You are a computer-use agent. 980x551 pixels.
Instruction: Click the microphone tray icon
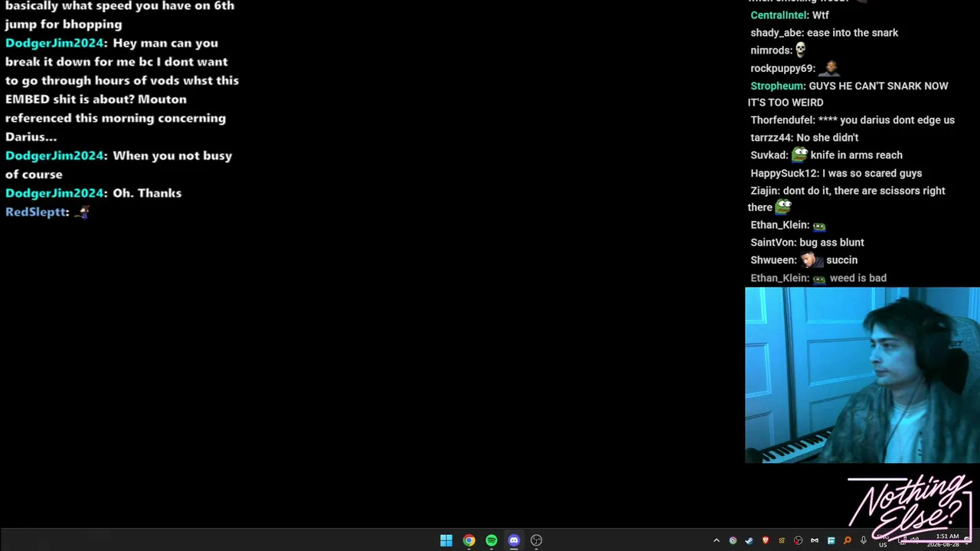[863, 540]
